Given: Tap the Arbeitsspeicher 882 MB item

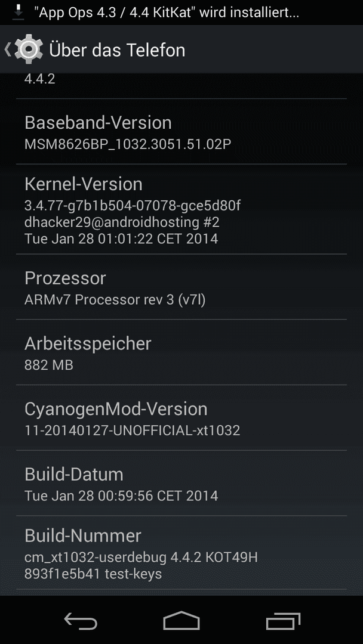Looking at the screenshot, I should click(181, 352).
